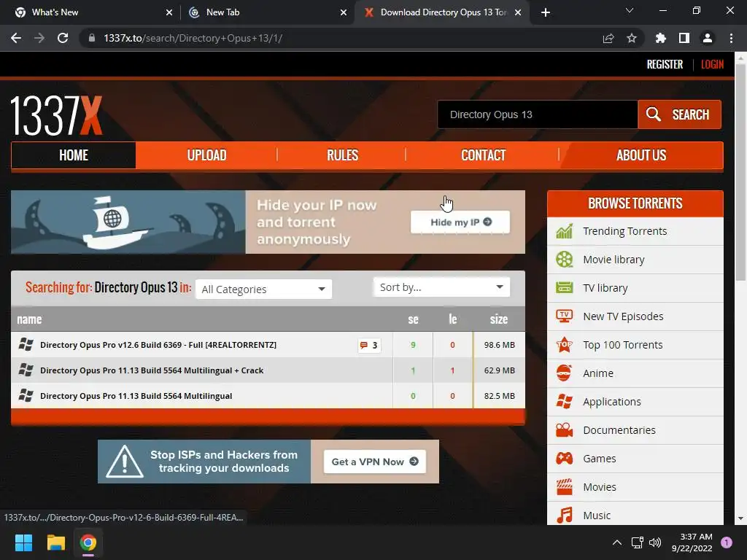
Task: Open Directory Opus Pro v12.6 Build 6369 torrent
Action: [158, 345]
